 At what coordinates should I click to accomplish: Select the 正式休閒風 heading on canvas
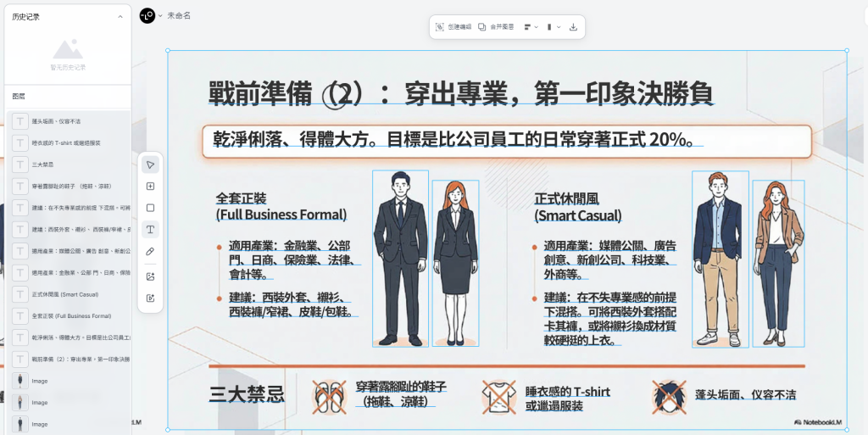click(566, 198)
